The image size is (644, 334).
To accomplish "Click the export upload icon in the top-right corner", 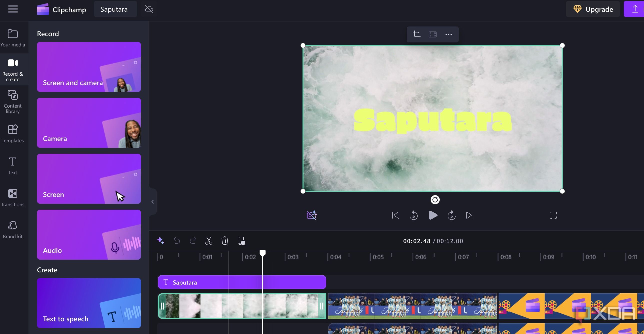I will pyautogui.click(x=635, y=9).
